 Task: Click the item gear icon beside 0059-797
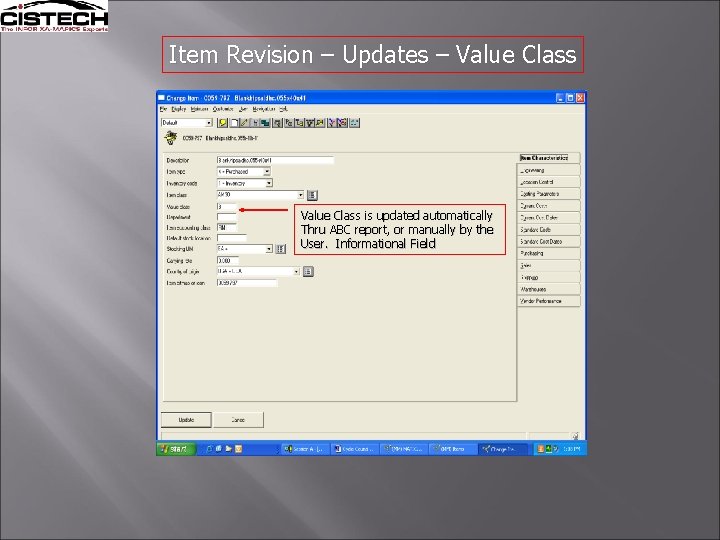171,137
